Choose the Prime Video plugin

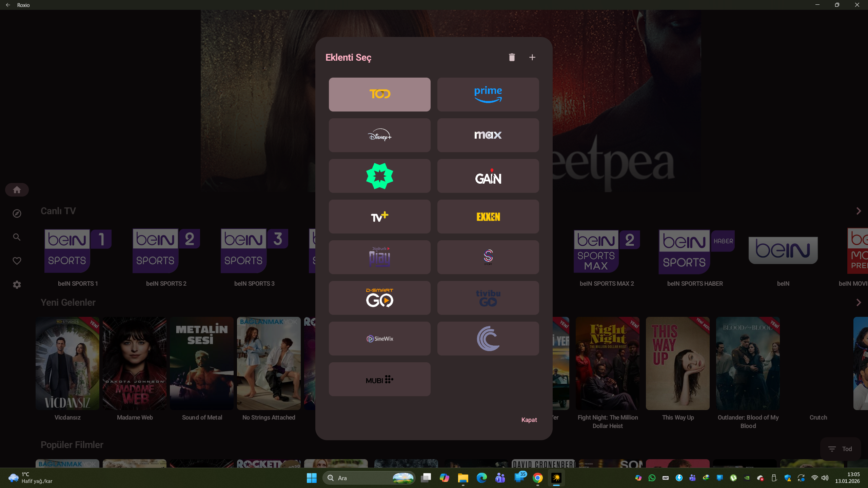488,95
